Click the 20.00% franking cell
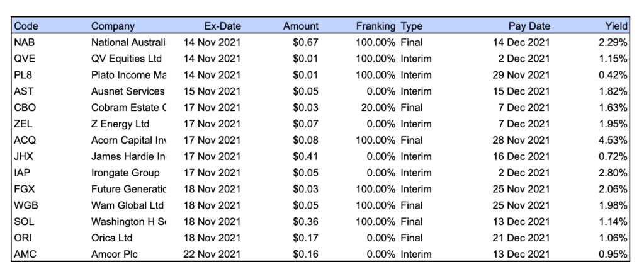This screenshot has width=644, height=276. coord(378,108)
